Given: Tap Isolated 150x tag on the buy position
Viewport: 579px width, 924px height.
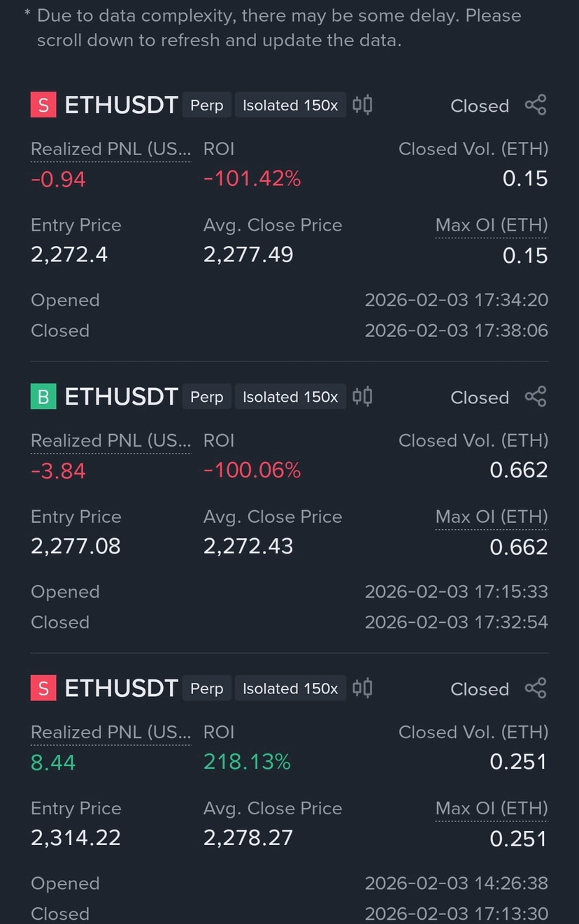Looking at the screenshot, I should 290,397.
